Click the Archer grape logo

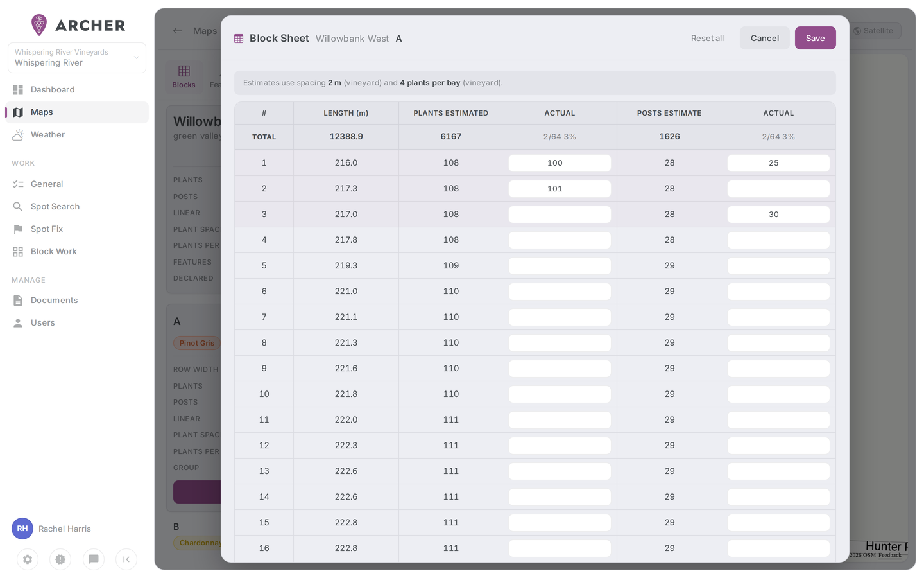coord(39,25)
